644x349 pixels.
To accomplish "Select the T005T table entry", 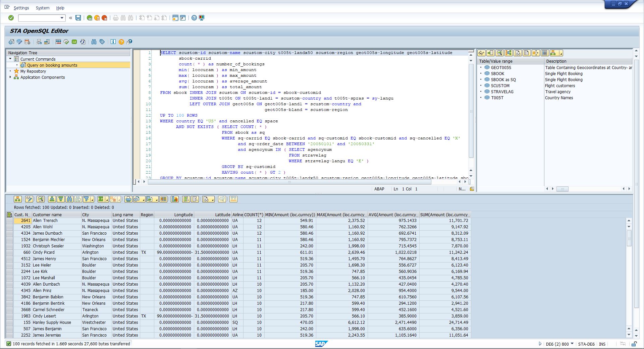I will click(x=497, y=98).
